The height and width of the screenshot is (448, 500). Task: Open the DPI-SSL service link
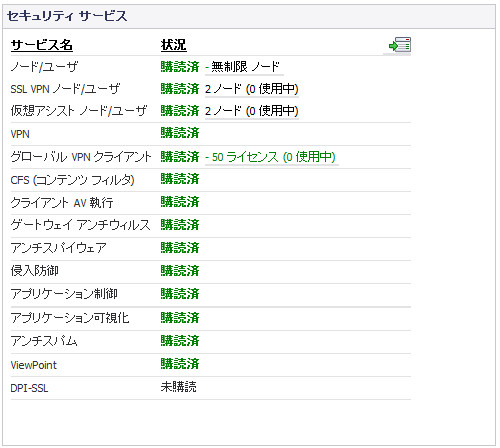(x=29, y=388)
